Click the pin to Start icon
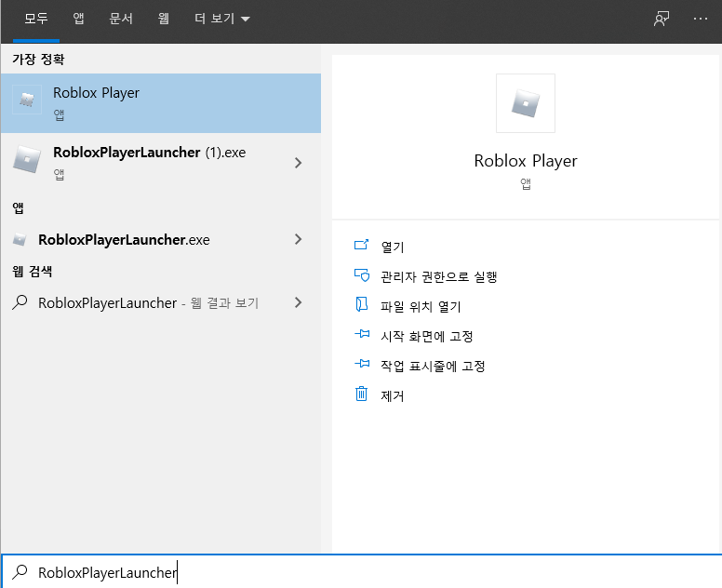 tap(362, 334)
